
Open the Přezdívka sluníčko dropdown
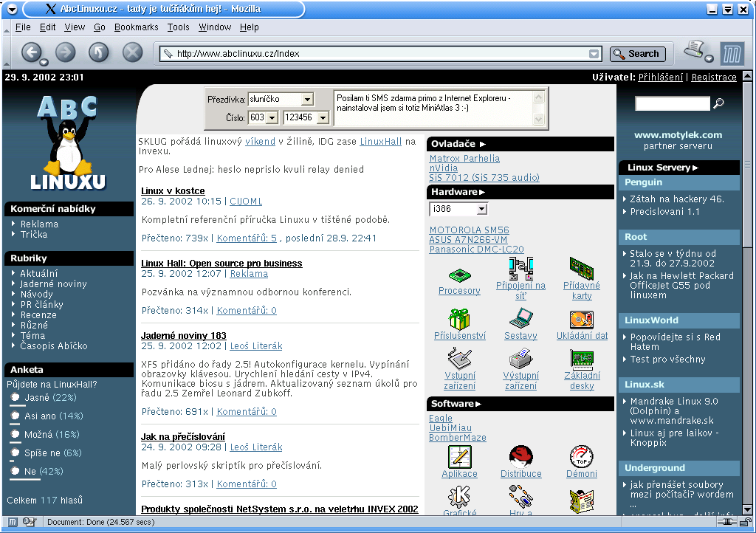click(307, 99)
